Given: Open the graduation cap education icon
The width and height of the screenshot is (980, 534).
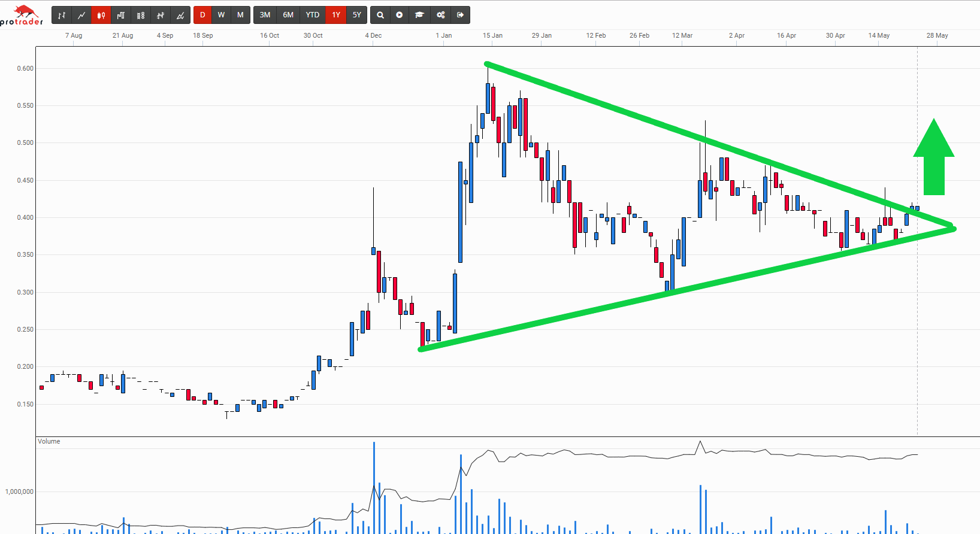Looking at the screenshot, I should tap(420, 15).
